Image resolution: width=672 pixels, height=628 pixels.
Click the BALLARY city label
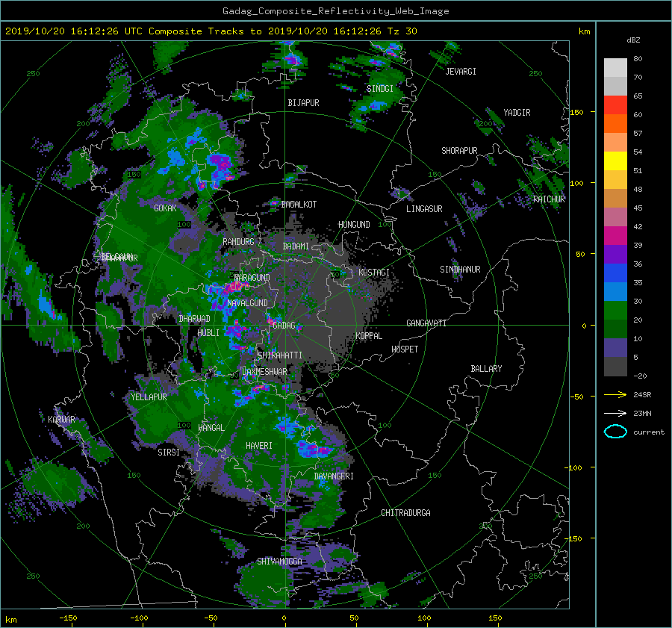point(486,369)
